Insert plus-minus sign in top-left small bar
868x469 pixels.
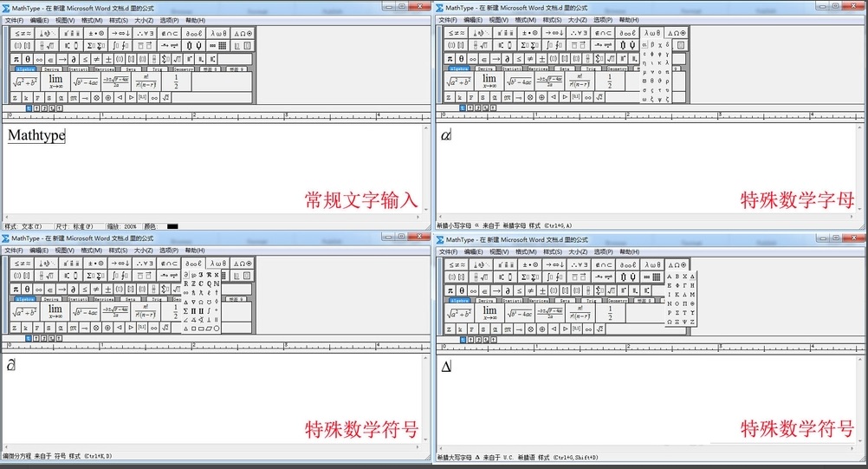(108, 59)
